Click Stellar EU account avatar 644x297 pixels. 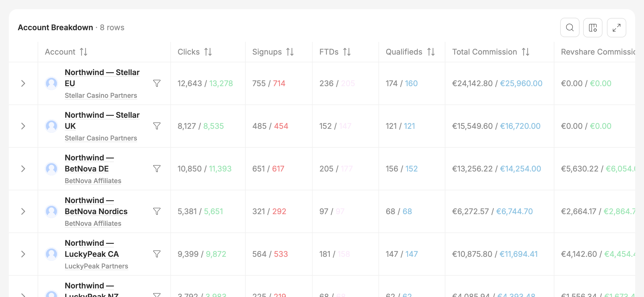pos(51,83)
